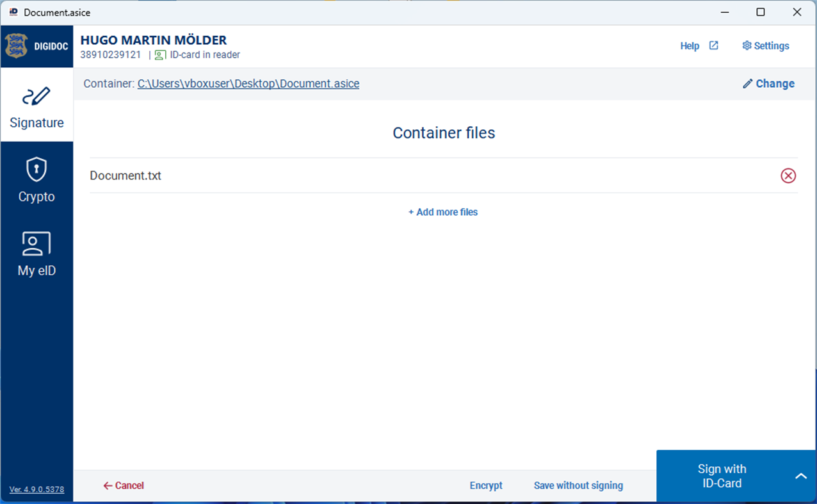Click the version number Ver. 4.9.0.5378
Viewport: 817px width, 504px height.
(36, 489)
